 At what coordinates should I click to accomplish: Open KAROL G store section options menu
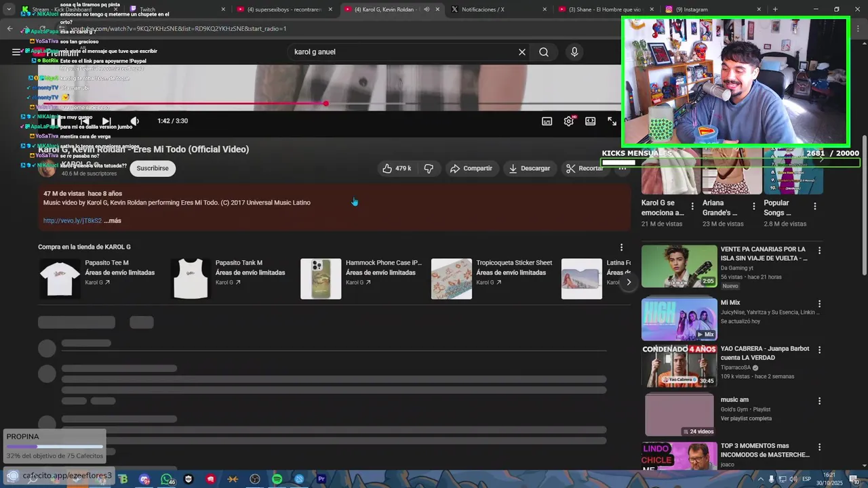point(621,247)
